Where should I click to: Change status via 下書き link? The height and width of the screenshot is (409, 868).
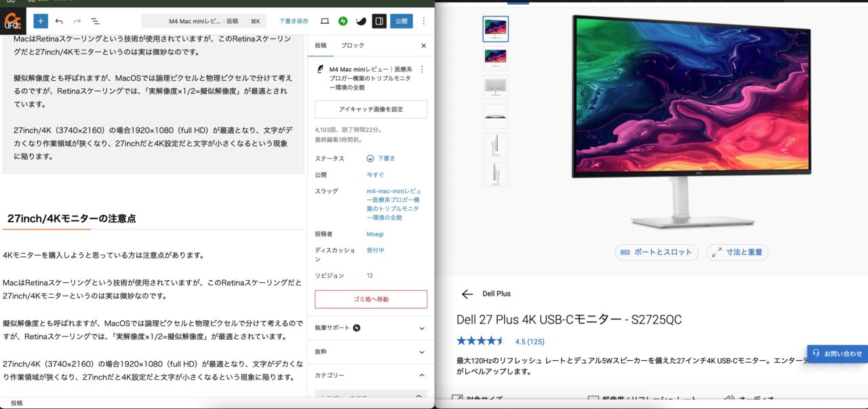[x=386, y=158]
